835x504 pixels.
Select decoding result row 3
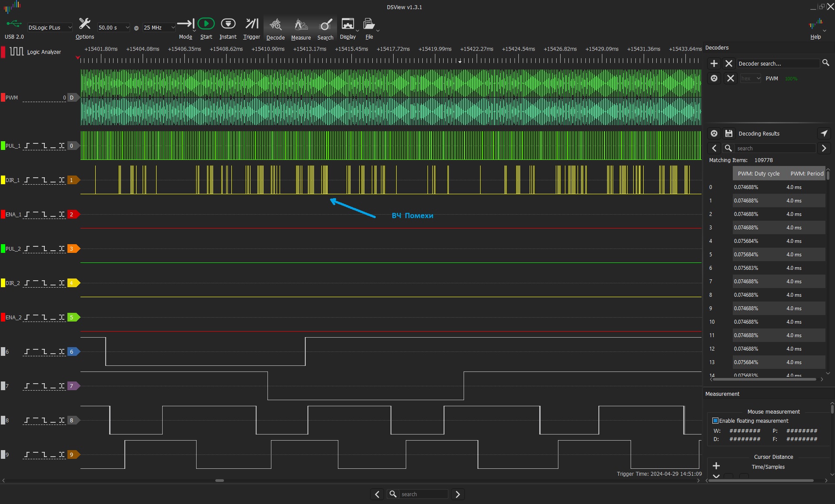pyautogui.click(x=766, y=228)
